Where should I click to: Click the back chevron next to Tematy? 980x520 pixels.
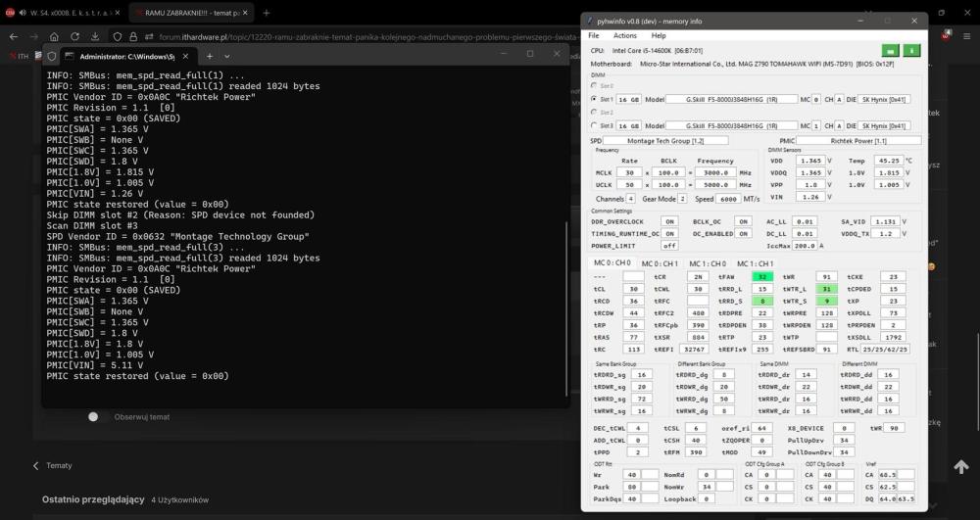(x=35, y=466)
